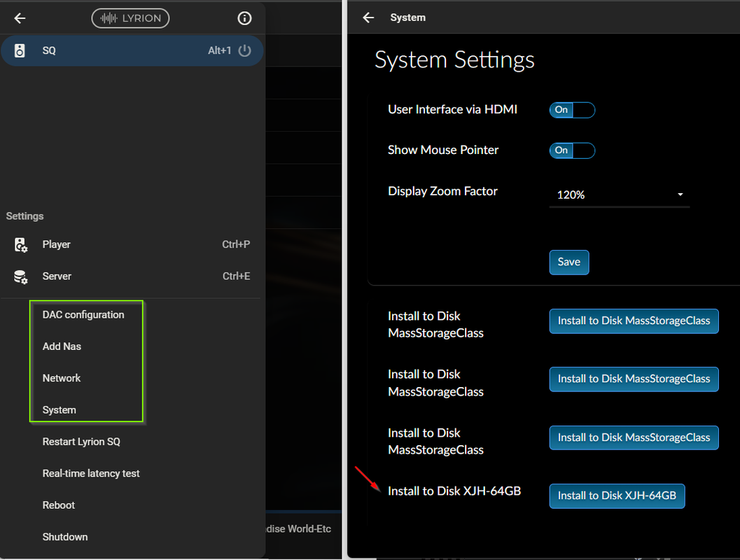Open Player settings menu item
The image size is (740, 560).
[132, 244]
